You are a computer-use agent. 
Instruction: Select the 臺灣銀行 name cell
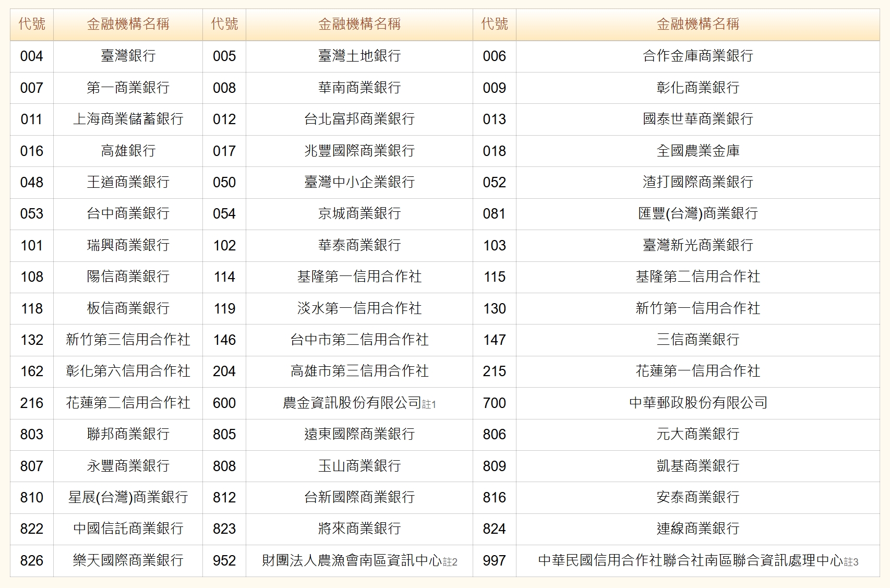[128, 56]
